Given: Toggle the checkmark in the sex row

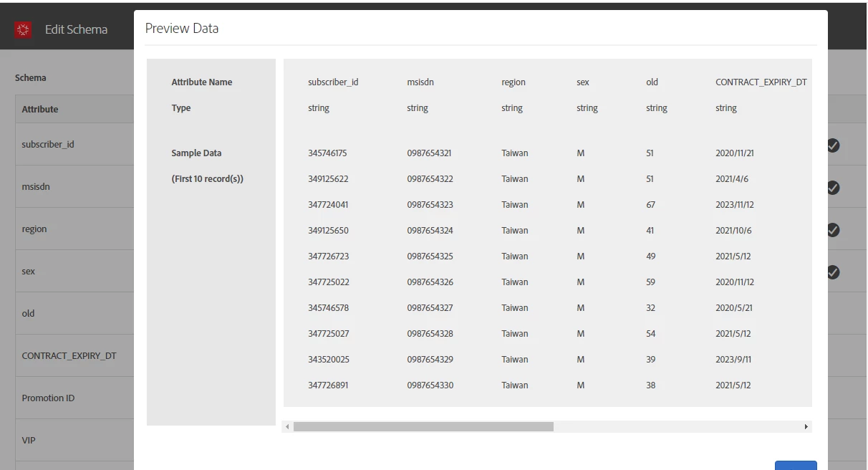Looking at the screenshot, I should pos(833,272).
